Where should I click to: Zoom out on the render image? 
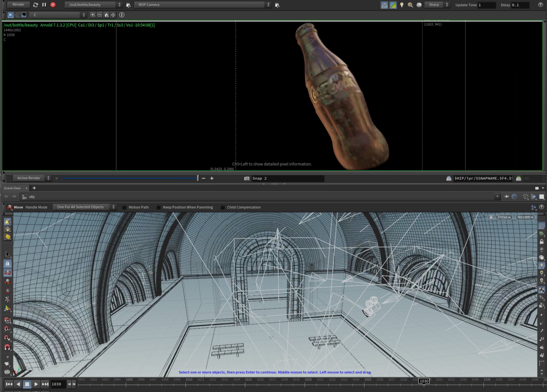(99, 15)
